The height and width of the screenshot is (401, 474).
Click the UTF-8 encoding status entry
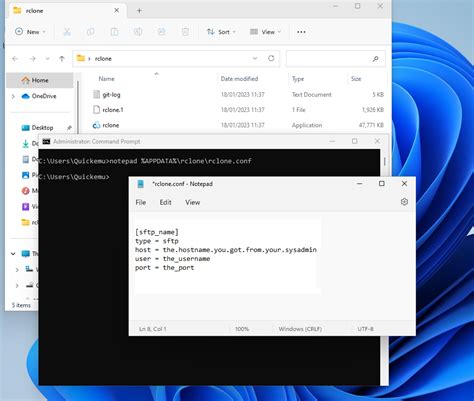365,329
